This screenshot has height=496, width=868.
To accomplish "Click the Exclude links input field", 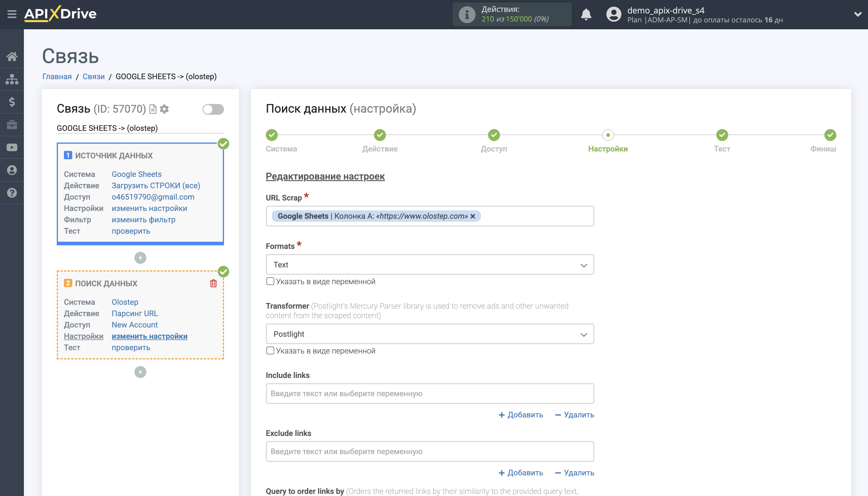I will (x=430, y=451).
